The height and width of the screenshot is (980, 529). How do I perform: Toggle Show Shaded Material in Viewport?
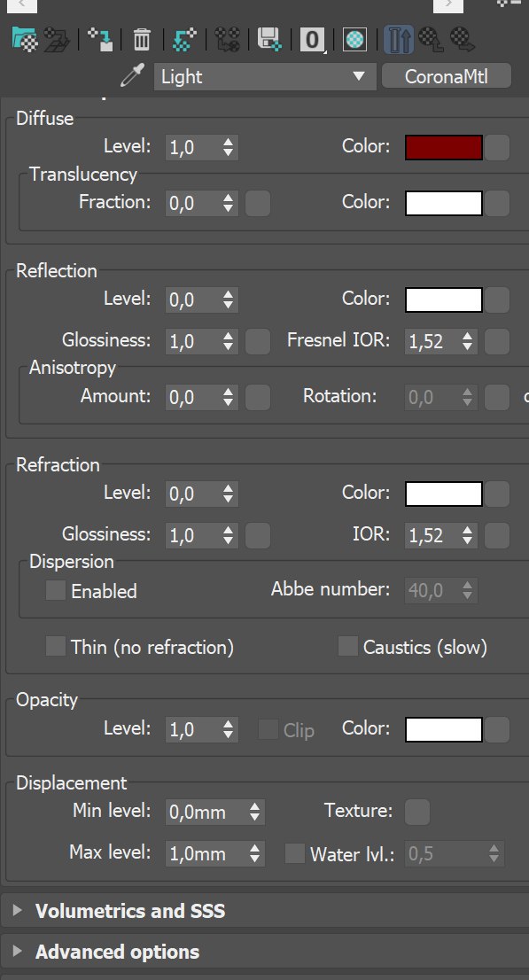[354, 40]
